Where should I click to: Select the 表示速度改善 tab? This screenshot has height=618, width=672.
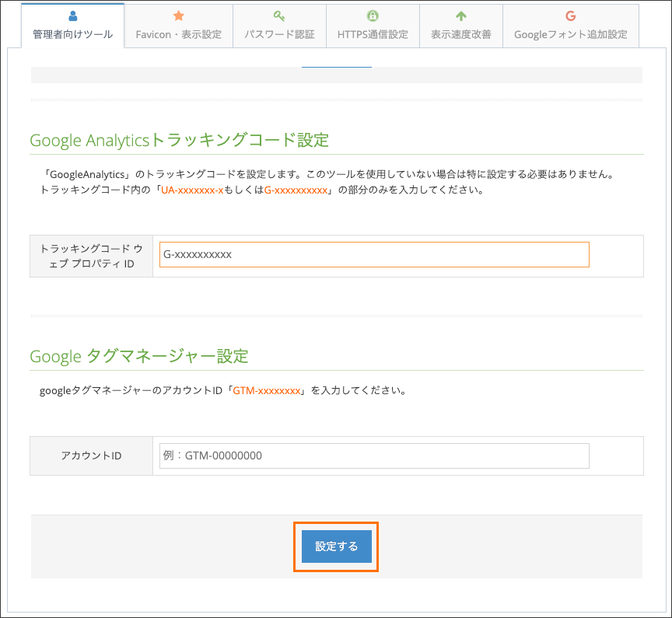coord(461,26)
